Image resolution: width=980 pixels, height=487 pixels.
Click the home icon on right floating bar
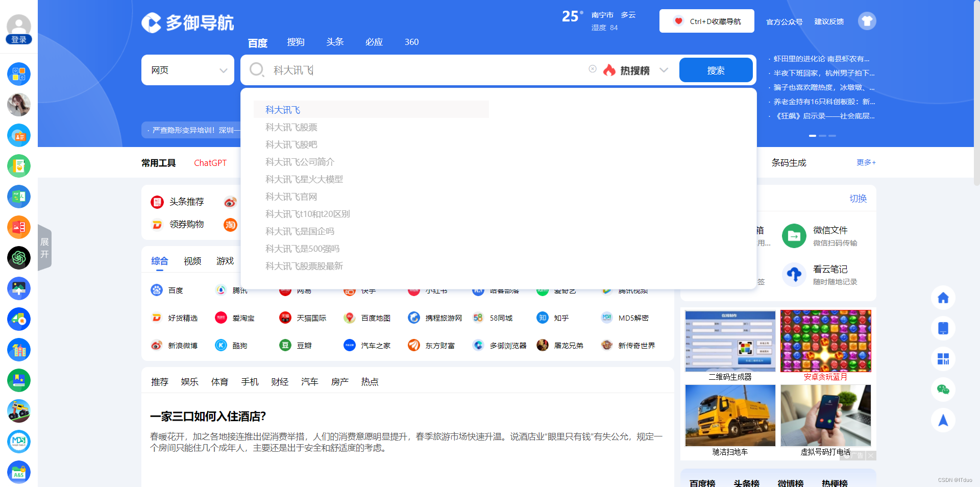pos(943,298)
